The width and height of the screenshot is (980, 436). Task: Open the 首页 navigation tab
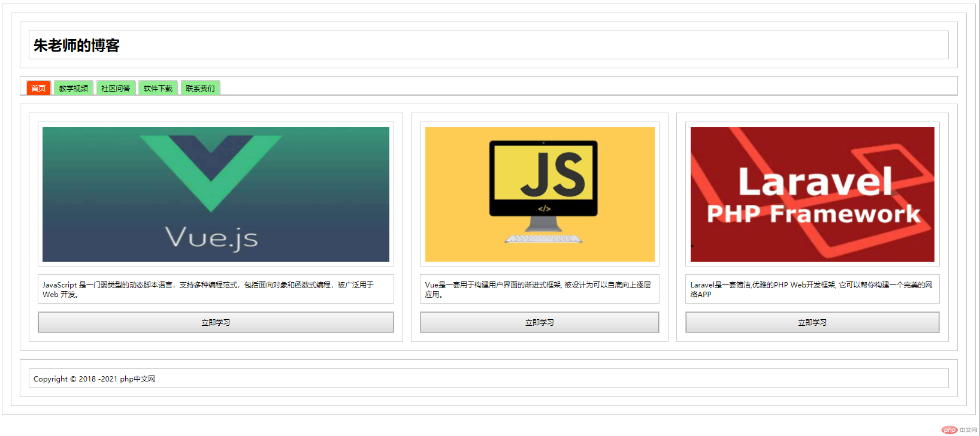point(38,88)
